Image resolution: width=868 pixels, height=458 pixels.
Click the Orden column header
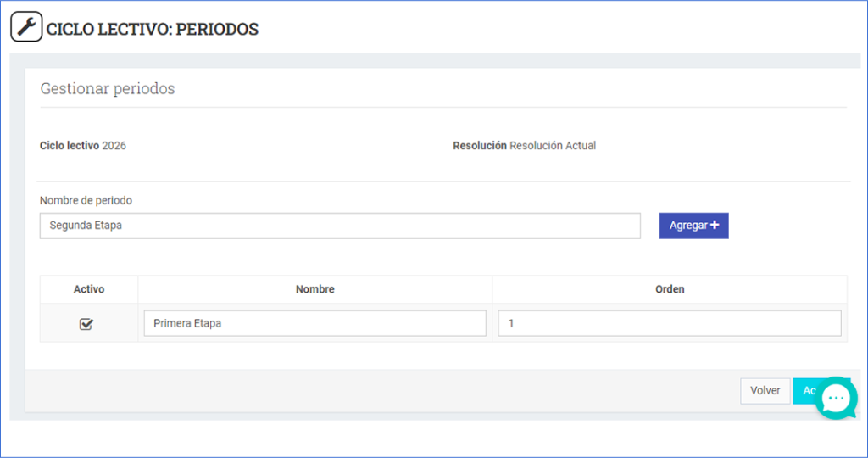click(669, 289)
